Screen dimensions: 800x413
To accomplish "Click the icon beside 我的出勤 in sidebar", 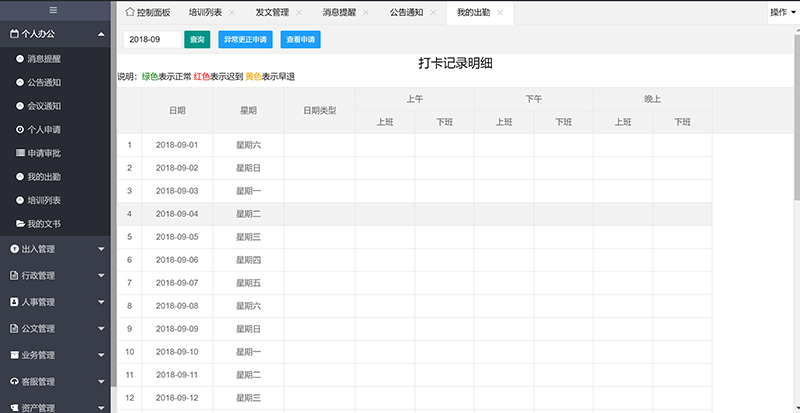I will coord(20,177).
